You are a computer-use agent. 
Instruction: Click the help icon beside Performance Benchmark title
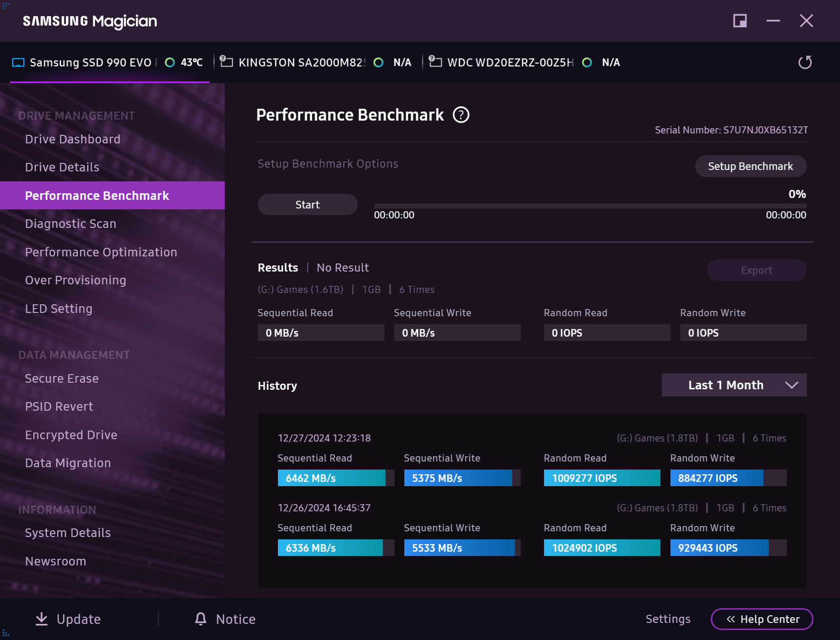pos(461,115)
